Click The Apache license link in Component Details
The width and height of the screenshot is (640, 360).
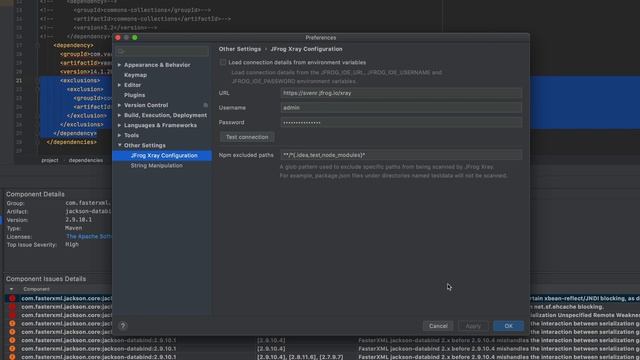[89, 236]
